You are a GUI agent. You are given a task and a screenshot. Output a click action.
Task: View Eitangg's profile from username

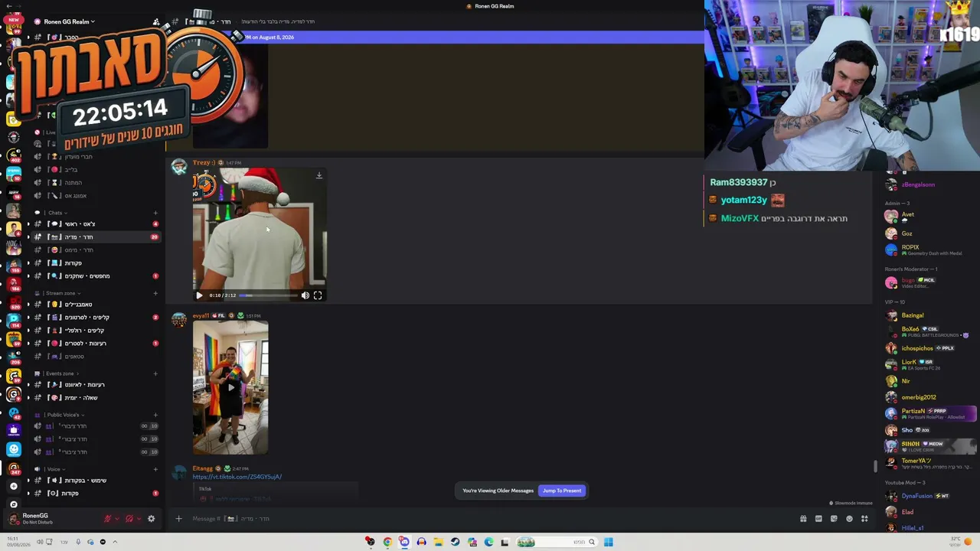[203, 468]
